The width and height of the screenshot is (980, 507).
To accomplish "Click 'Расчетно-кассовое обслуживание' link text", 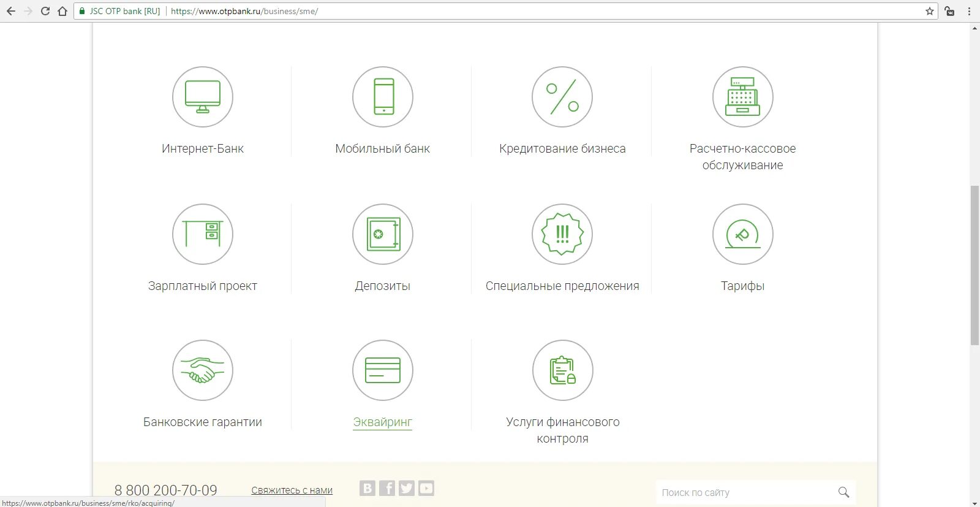I will 743,156.
